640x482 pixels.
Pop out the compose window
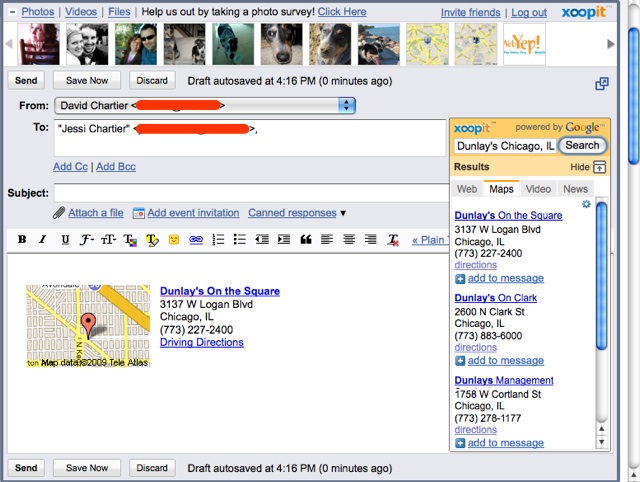pos(602,84)
